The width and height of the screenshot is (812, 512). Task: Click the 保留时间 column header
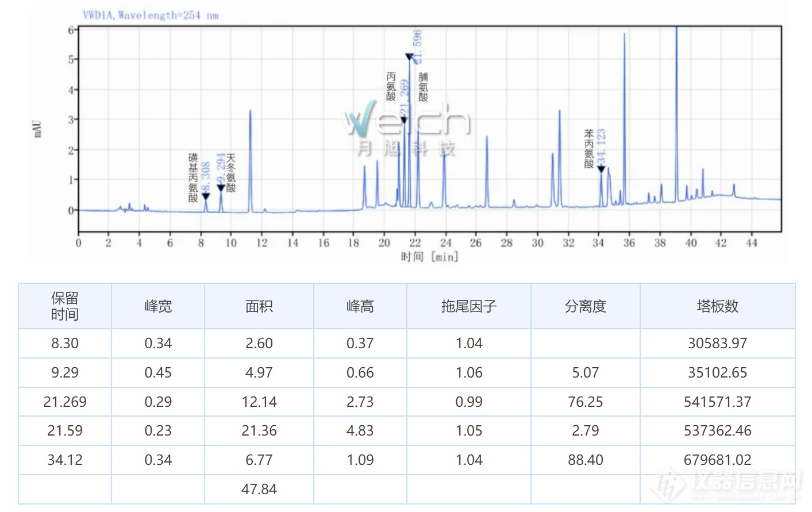click(65, 306)
